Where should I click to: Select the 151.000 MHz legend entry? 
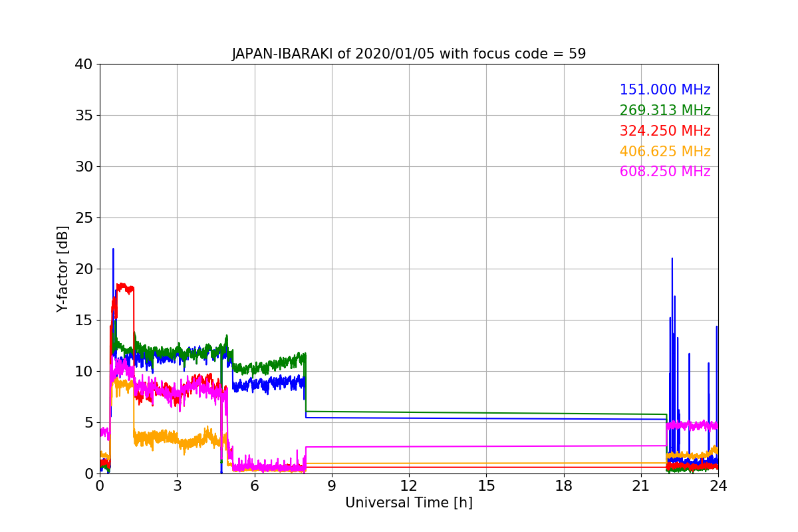665,90
